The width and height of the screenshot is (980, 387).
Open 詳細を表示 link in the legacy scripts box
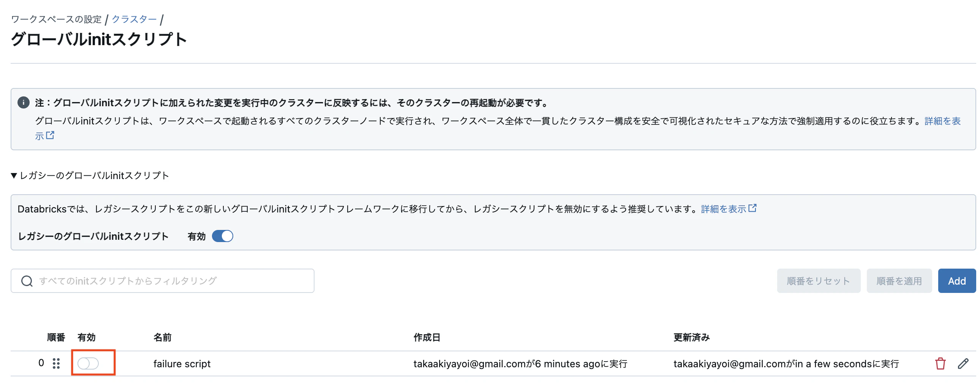tap(729, 209)
